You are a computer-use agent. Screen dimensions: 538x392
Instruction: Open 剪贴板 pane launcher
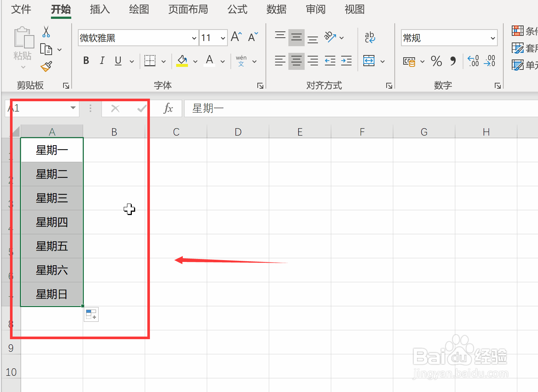[66, 86]
